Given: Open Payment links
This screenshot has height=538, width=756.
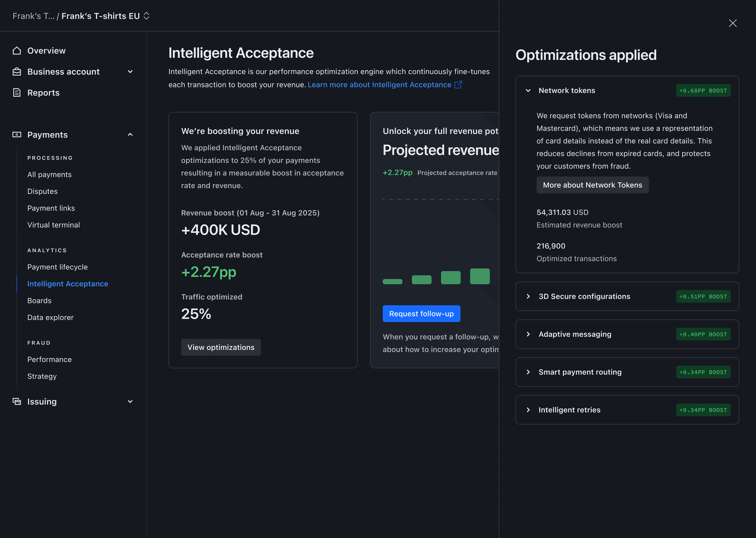Looking at the screenshot, I should [x=51, y=208].
